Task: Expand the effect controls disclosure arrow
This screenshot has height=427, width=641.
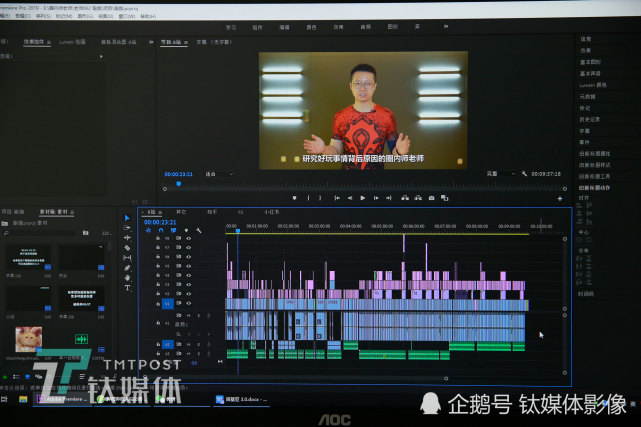Action: point(101,56)
